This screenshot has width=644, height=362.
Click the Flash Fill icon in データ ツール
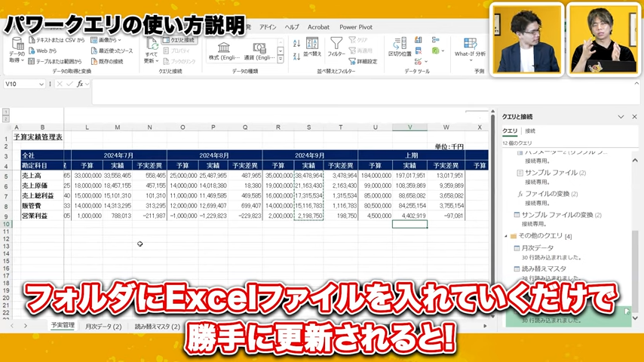coord(418,40)
